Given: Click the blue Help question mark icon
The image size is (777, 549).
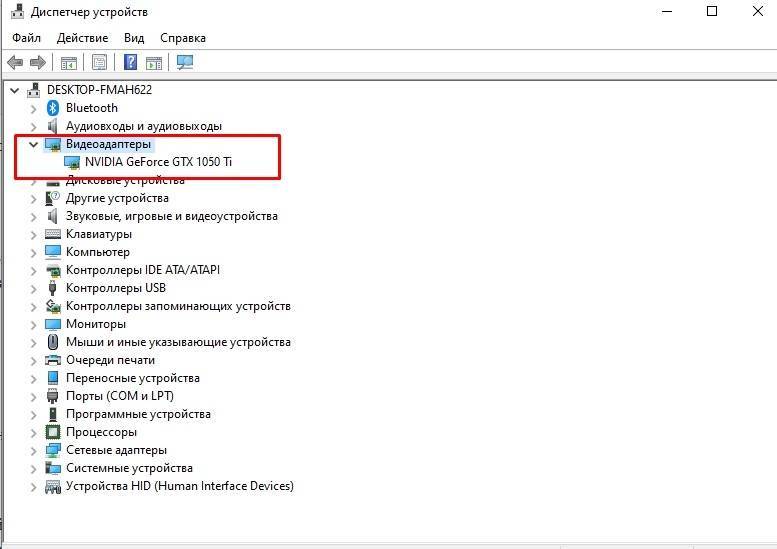Looking at the screenshot, I should pos(130,62).
